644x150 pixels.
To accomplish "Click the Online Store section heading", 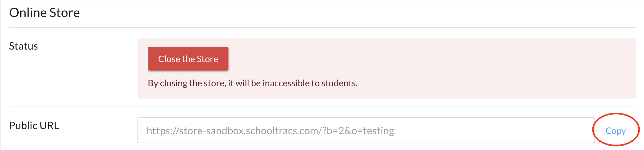I will (44, 13).
